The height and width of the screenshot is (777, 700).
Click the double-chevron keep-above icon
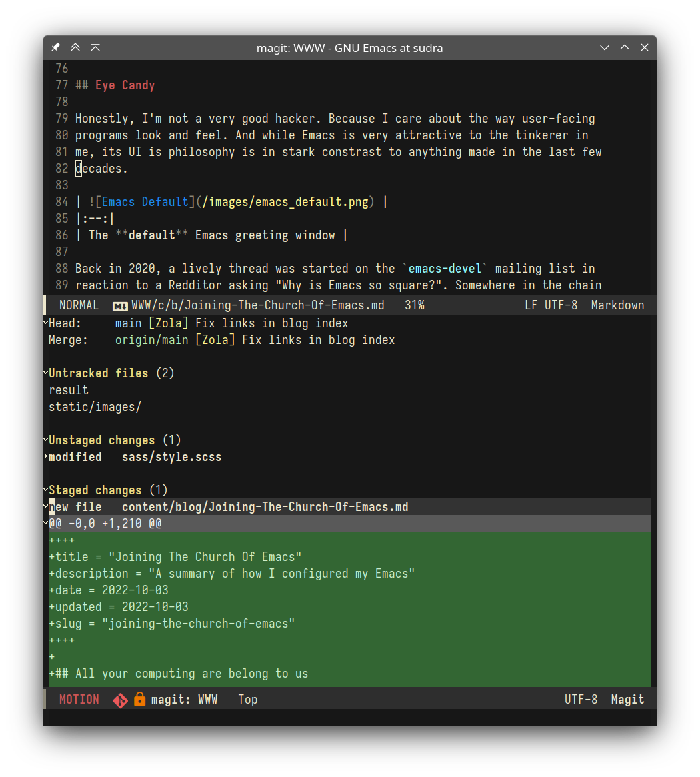75,47
